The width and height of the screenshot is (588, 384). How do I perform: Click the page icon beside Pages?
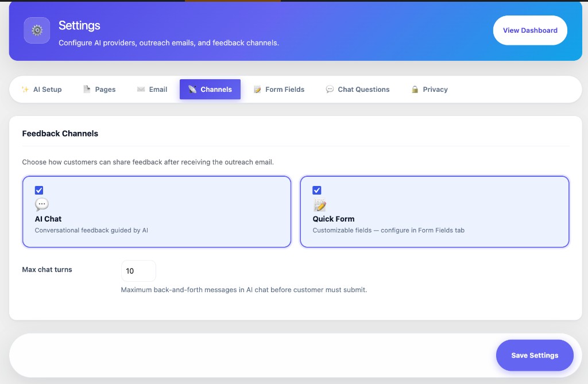87,89
